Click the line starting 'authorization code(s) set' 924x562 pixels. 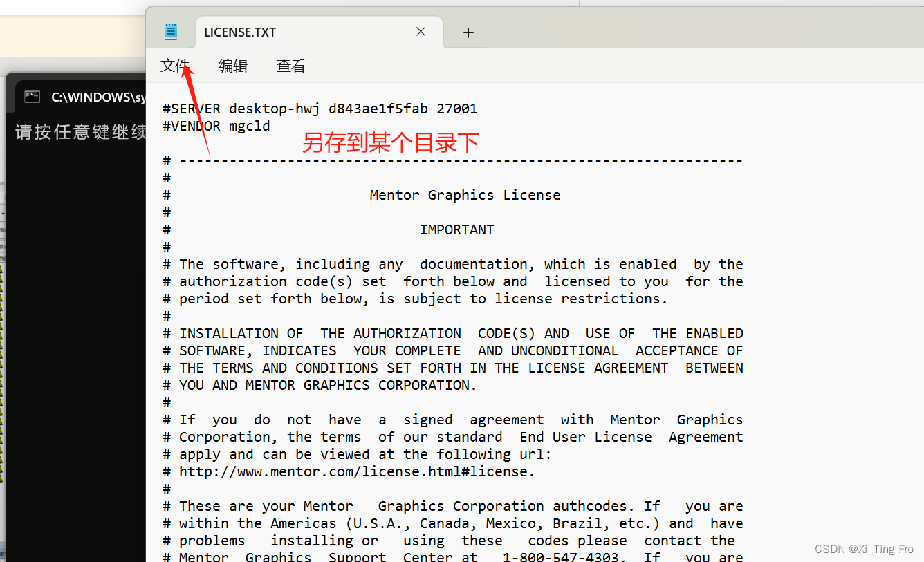[x=453, y=281]
